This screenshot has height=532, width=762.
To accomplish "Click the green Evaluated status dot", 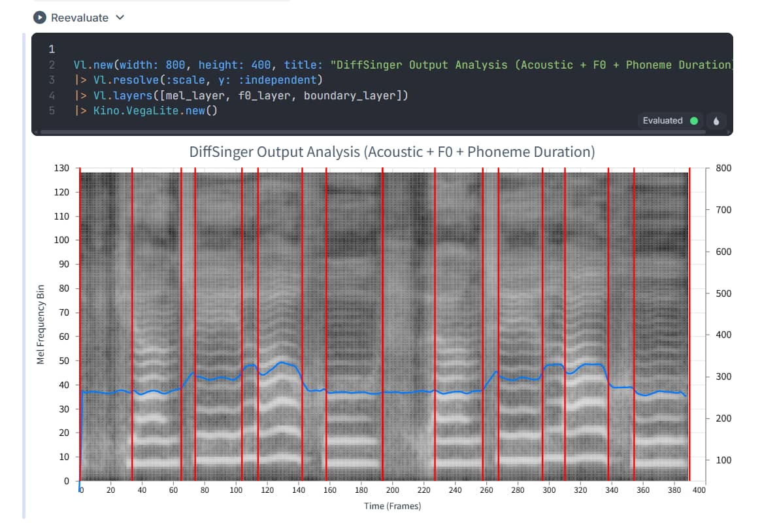I will tap(693, 121).
